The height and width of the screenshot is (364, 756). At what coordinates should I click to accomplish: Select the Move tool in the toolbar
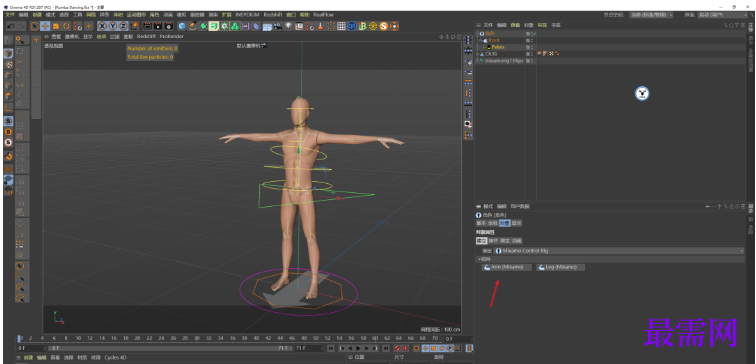click(x=45, y=26)
